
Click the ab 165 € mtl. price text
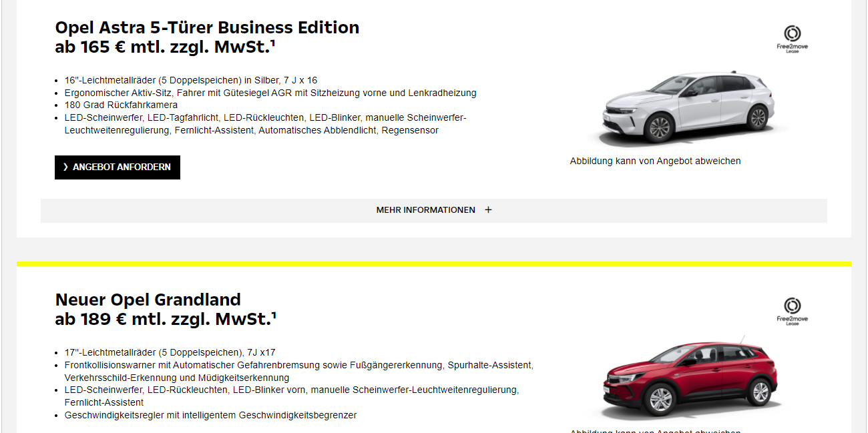(x=166, y=48)
